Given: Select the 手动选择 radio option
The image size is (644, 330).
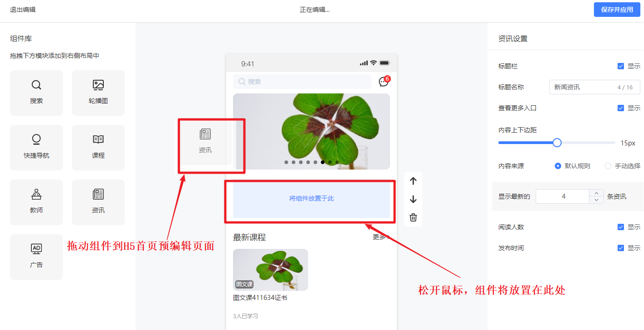Looking at the screenshot, I should 608,166.
